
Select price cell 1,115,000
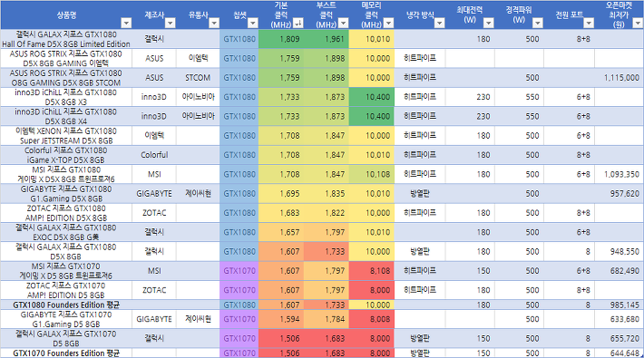pyautogui.click(x=619, y=78)
